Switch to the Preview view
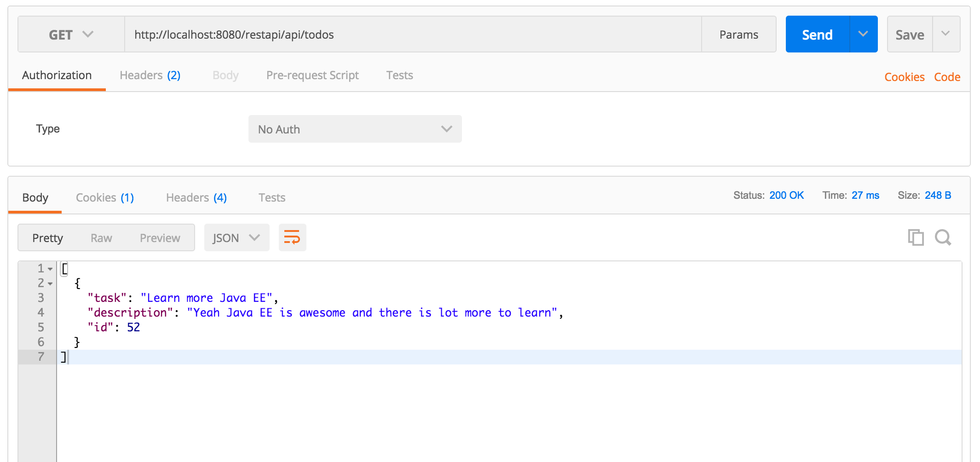 [160, 238]
